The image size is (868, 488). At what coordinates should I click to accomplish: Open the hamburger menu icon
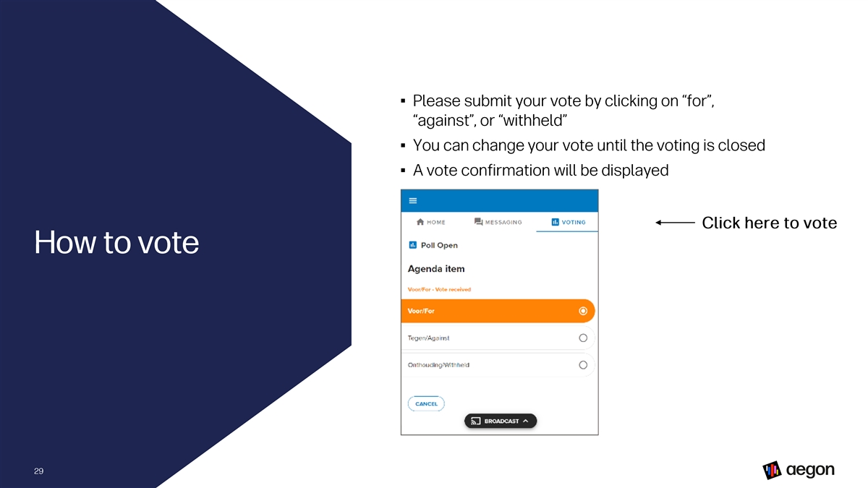[x=412, y=200]
